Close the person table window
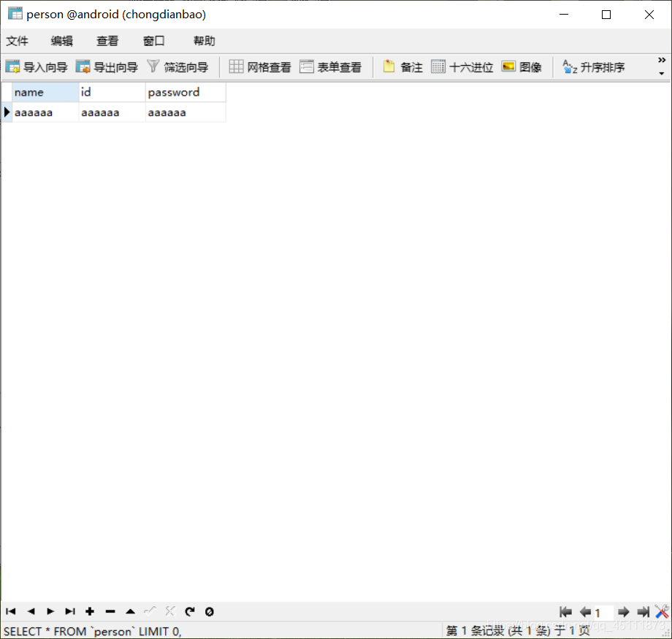The width and height of the screenshot is (672, 639). coord(649,15)
